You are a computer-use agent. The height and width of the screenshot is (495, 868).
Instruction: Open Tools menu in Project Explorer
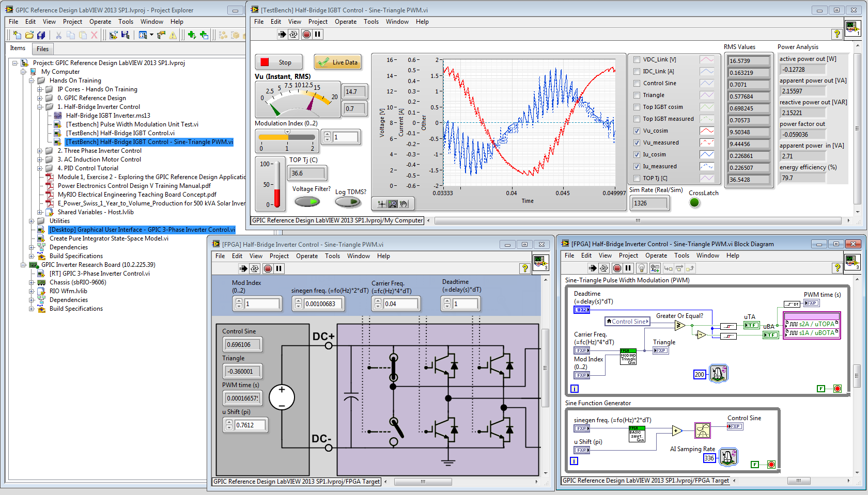coord(126,22)
